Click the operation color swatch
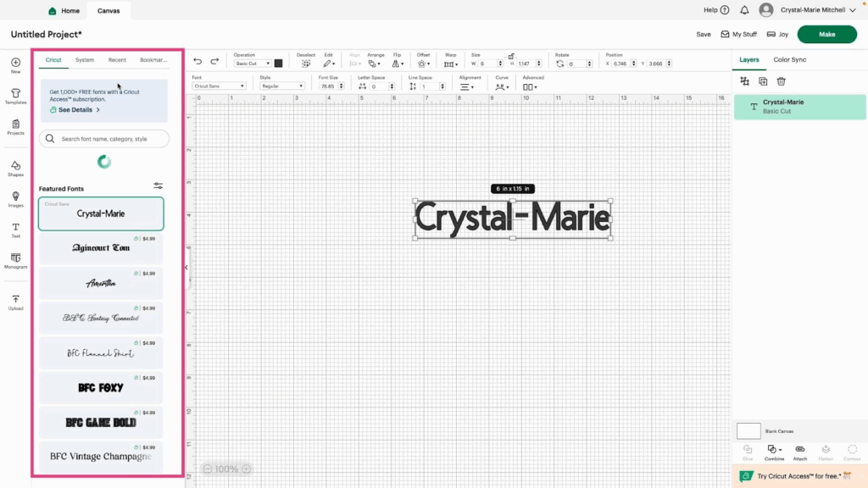This screenshot has width=868, height=488. [278, 64]
